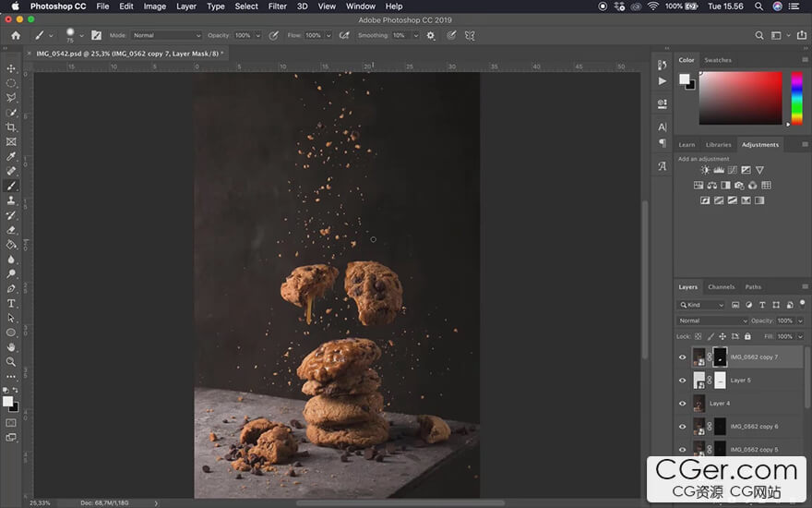812x508 pixels.
Task: Open smoothing options gear icon
Action: [430, 35]
